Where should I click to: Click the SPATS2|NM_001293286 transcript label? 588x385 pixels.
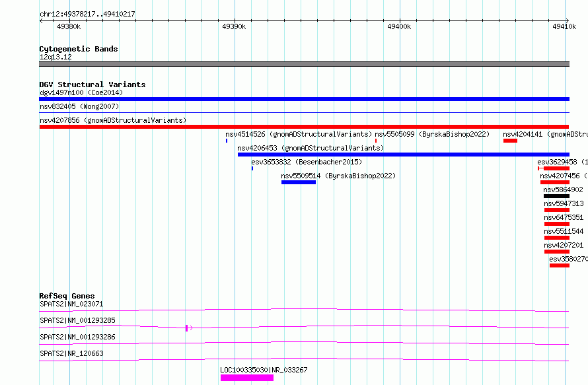pos(77,337)
